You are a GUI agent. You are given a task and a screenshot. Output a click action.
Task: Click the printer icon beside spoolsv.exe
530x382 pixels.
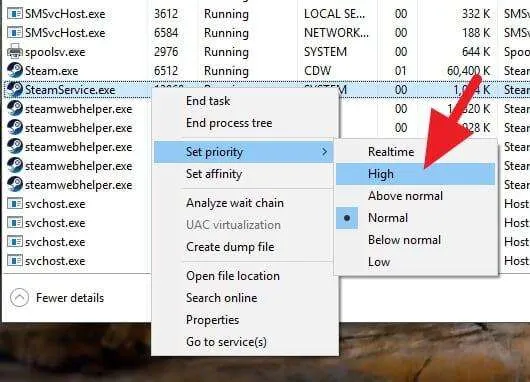pyautogui.click(x=15, y=51)
